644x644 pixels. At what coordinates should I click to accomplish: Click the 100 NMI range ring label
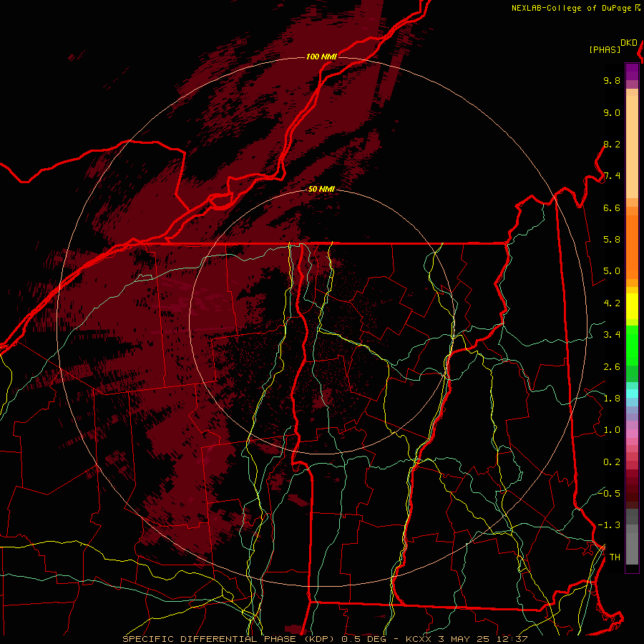click(321, 57)
